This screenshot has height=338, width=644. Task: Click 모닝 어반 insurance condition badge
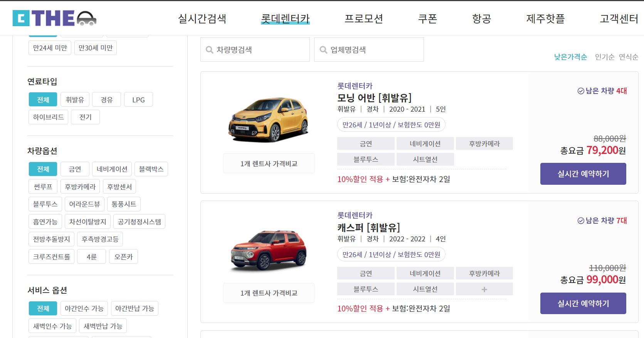click(391, 125)
